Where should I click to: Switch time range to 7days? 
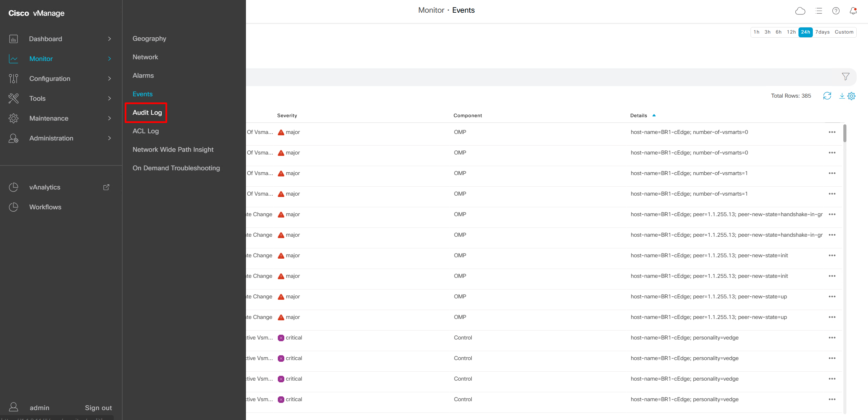(822, 32)
